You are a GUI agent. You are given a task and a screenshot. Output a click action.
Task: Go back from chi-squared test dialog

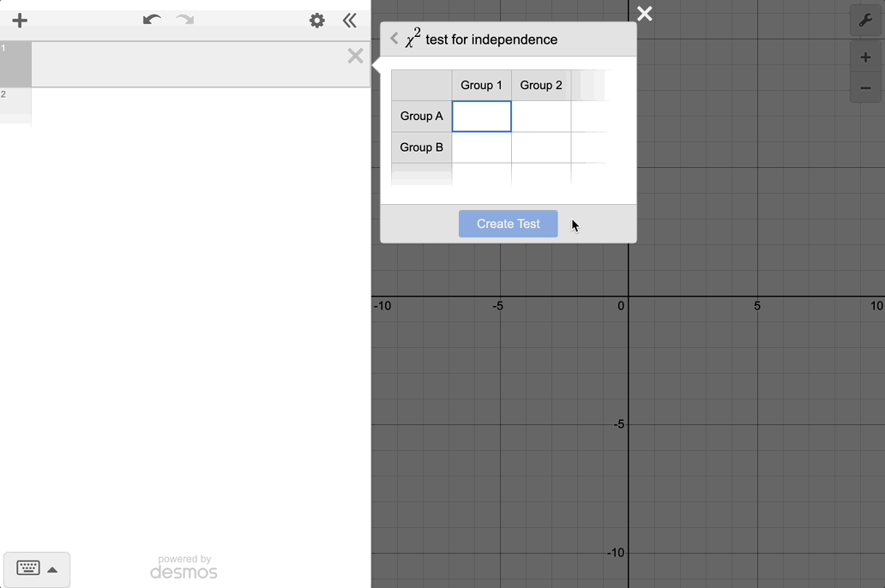click(394, 39)
